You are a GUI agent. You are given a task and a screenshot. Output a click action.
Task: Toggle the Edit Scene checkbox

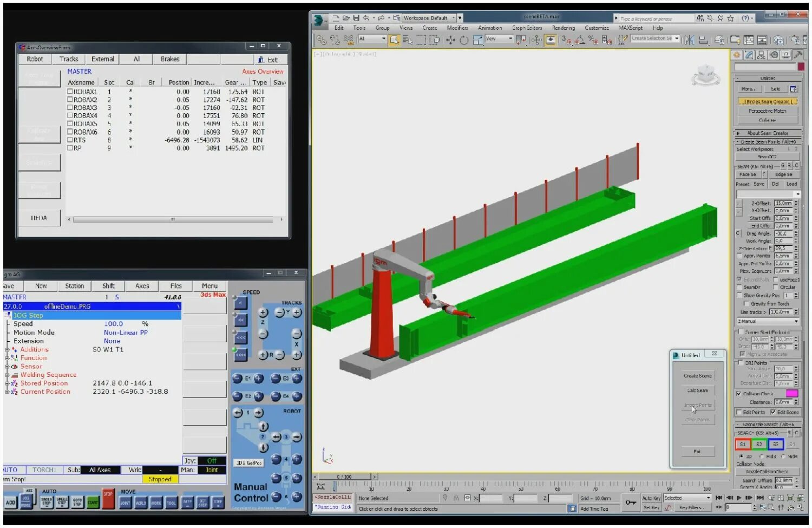tap(773, 413)
